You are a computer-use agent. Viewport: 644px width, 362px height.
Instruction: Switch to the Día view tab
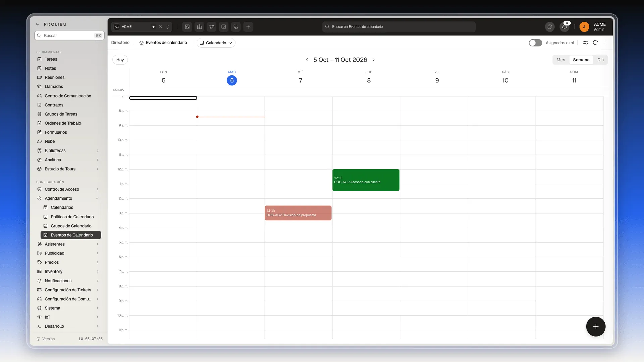pyautogui.click(x=600, y=60)
